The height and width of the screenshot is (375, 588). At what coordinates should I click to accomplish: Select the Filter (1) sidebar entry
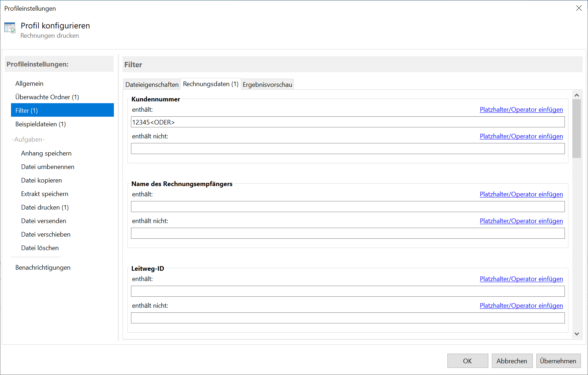point(62,110)
